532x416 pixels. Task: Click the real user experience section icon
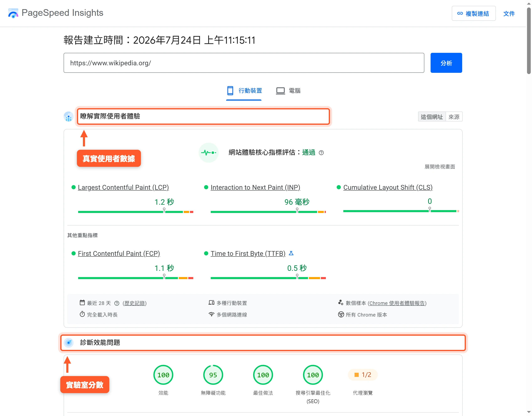68,116
